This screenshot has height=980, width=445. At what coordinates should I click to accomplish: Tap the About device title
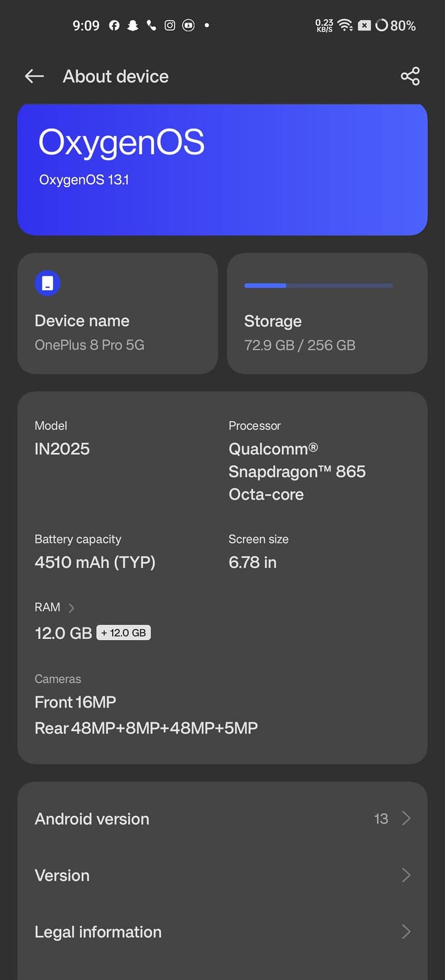(116, 76)
